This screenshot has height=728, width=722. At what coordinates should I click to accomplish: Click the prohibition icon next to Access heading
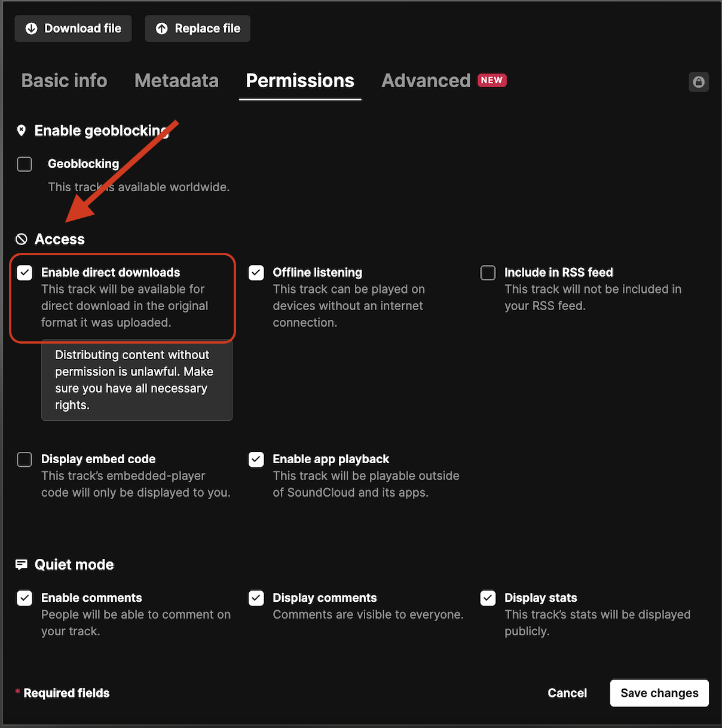click(x=22, y=238)
